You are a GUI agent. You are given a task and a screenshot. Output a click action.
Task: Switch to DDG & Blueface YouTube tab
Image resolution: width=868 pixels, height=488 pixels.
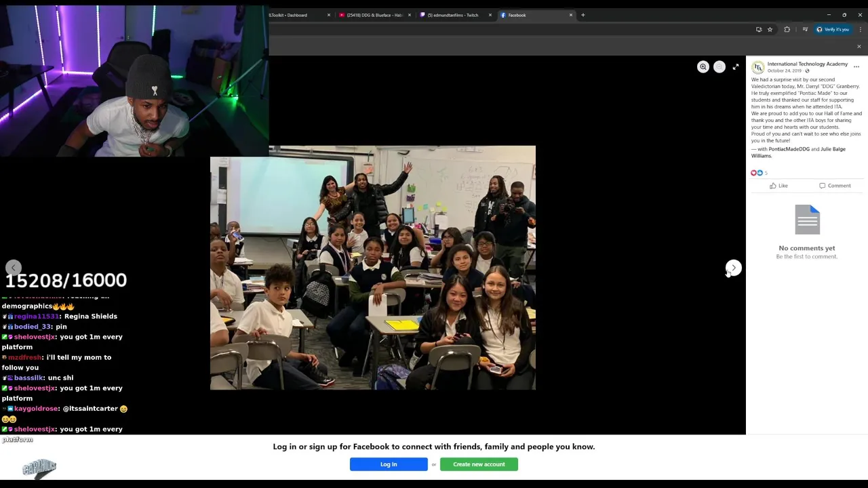[372, 15]
